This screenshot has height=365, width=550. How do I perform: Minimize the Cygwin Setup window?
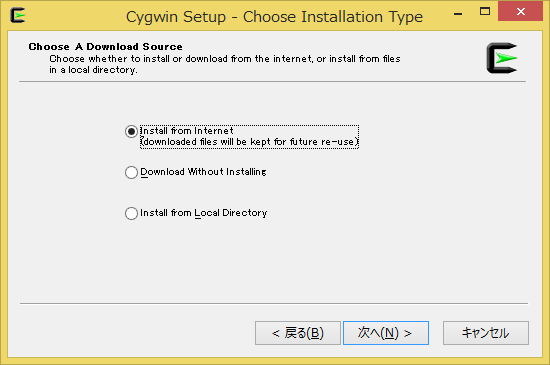coord(458,13)
